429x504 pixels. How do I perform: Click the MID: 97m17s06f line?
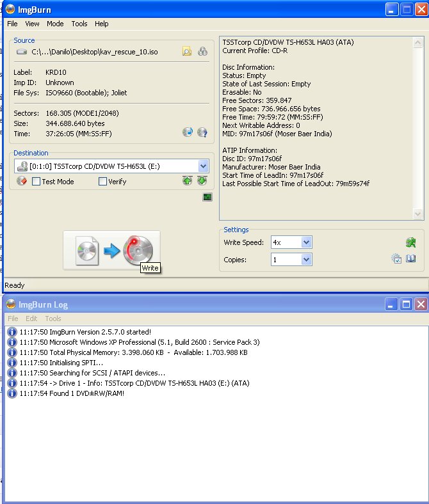(277, 134)
